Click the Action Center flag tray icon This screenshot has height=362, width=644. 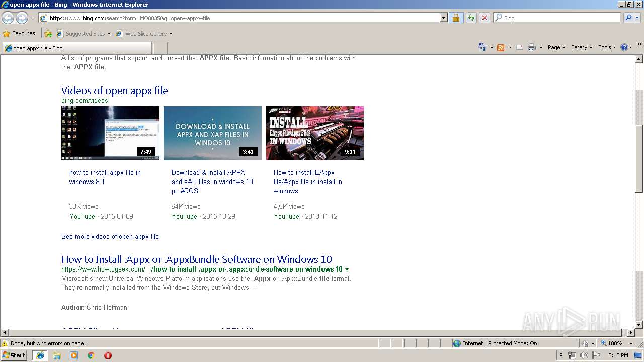pyautogui.click(x=596, y=355)
